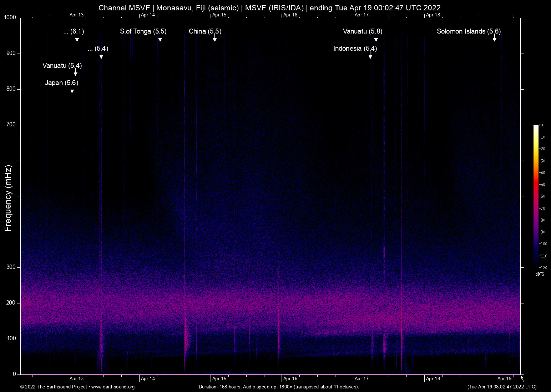Click the China (5.5) event label
Image resolution: width=551 pixels, height=392 pixels.
click(205, 31)
